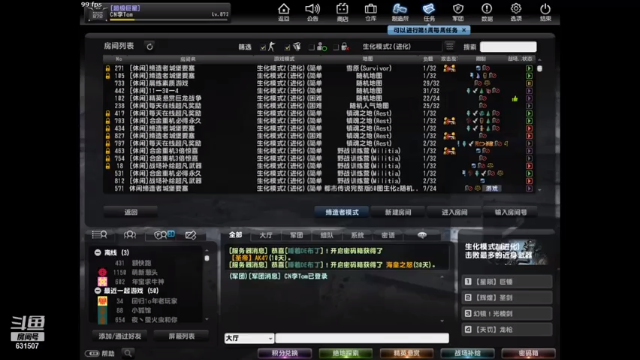Screen dimensions: 640x360
Task: Click the lock icon of room 417
Action: click(x=108, y=113)
